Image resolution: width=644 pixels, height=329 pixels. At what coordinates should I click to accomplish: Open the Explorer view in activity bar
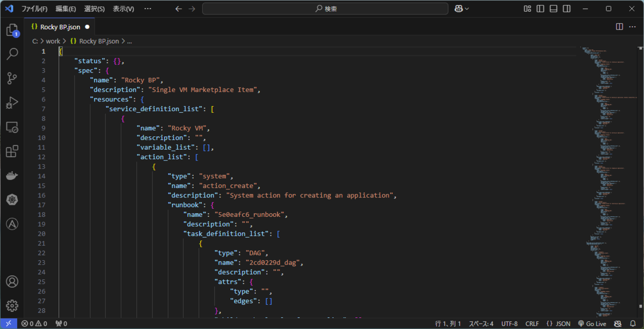point(12,30)
